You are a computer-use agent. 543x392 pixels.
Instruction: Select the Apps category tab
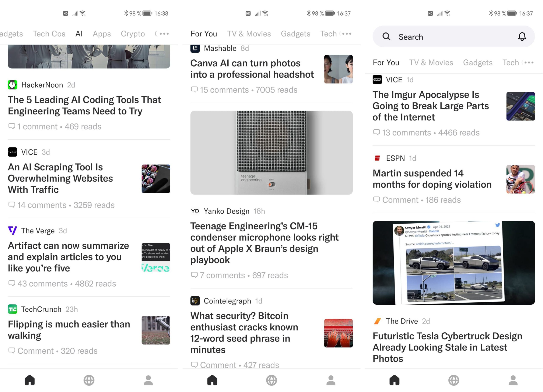pos(102,34)
